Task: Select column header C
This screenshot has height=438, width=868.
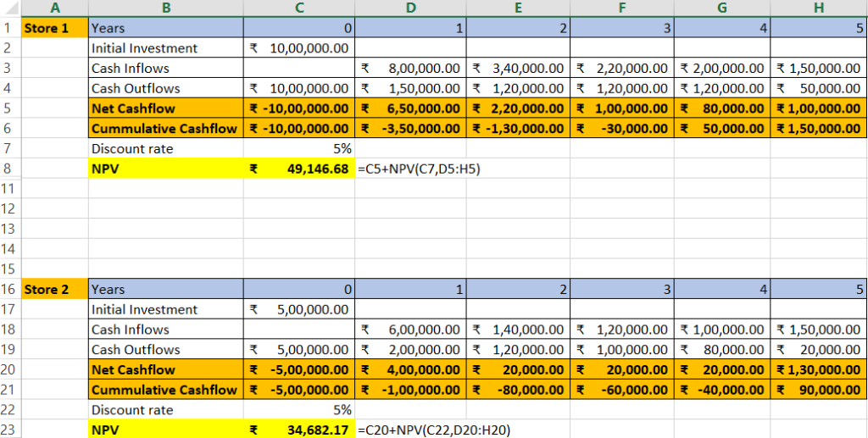Action: point(298,8)
